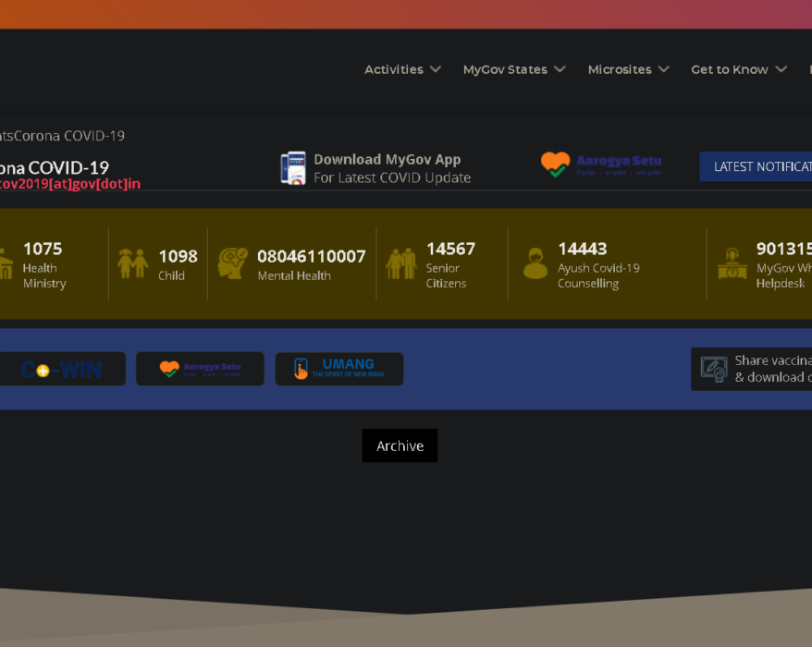Select Senior Citizens helpline number 14567
The width and height of the screenshot is (812, 647).
tap(450, 249)
